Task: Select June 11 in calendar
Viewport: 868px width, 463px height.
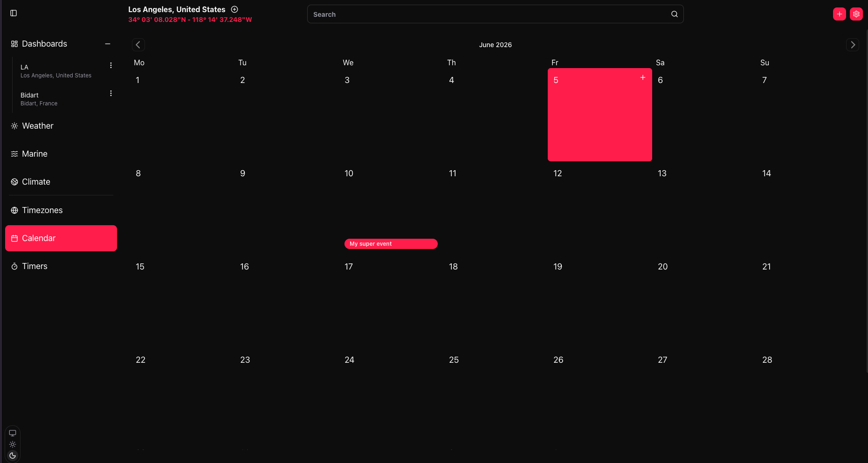Action: point(496,208)
